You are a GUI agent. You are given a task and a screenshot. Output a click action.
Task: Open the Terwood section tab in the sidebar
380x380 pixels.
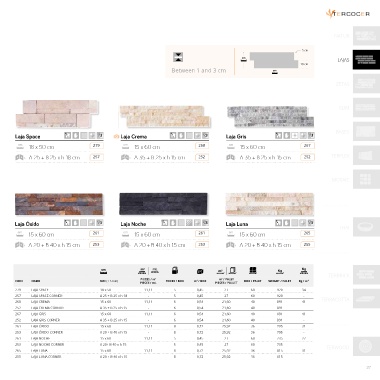(366, 347)
